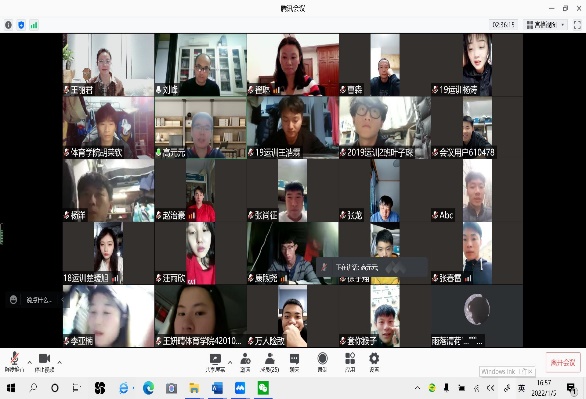The height and width of the screenshot is (399, 586).
Task: Expand the microphone audio options arrow
Action: click(30, 362)
